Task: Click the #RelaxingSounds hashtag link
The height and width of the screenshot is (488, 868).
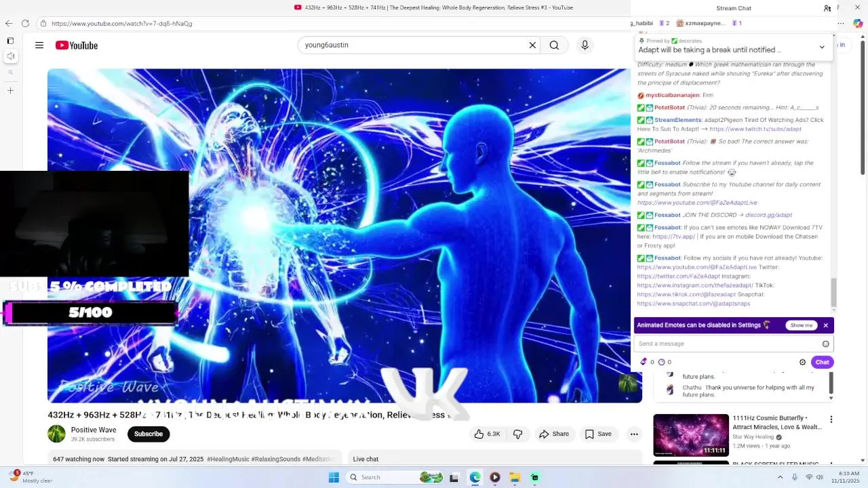Action: (275, 459)
